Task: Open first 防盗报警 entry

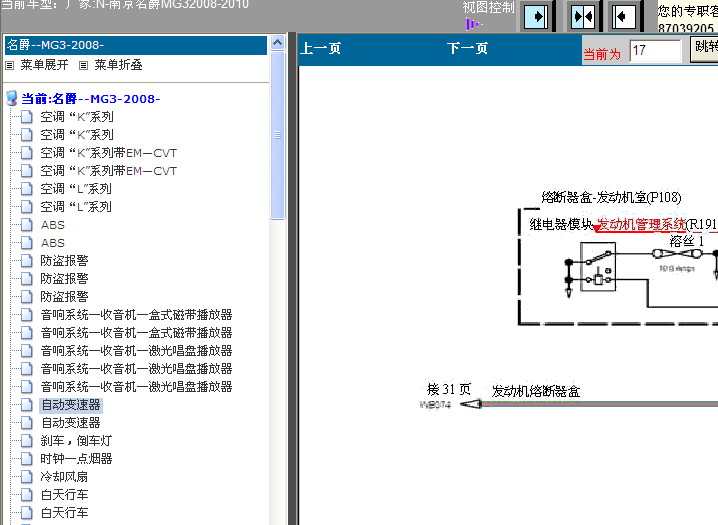Action: point(64,260)
